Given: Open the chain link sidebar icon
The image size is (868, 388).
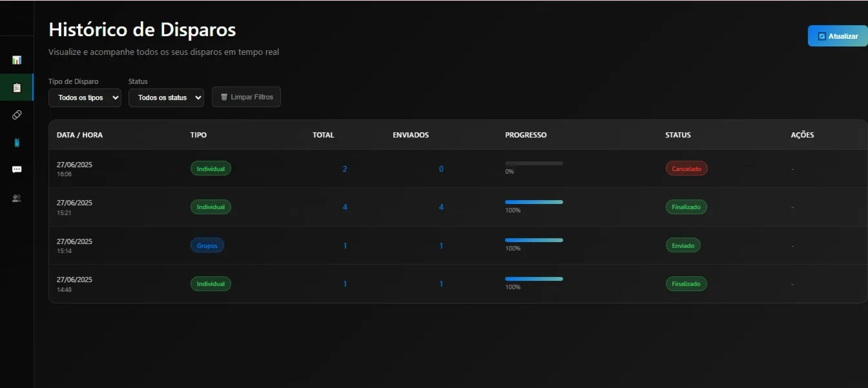Looking at the screenshot, I should pyautogui.click(x=17, y=115).
